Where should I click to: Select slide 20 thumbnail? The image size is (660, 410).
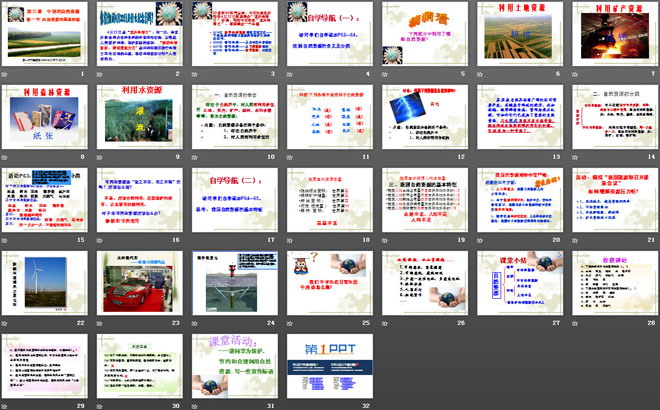click(x=520, y=200)
